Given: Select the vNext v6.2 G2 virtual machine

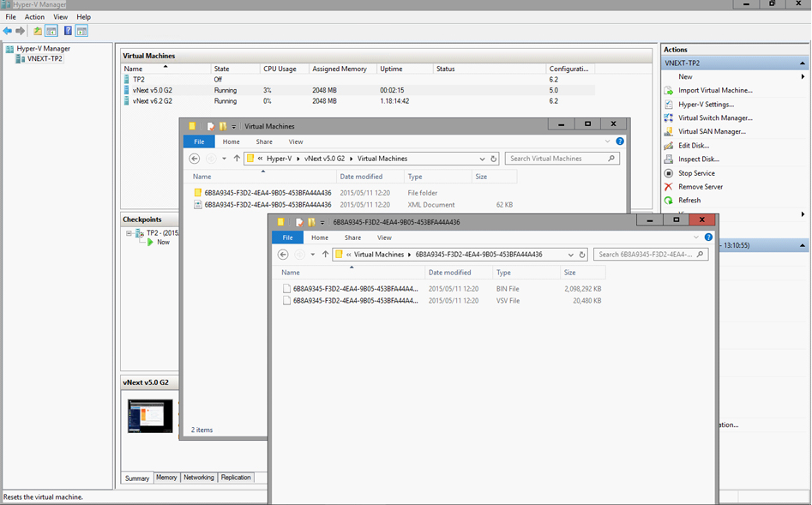Looking at the screenshot, I should coord(358,101).
